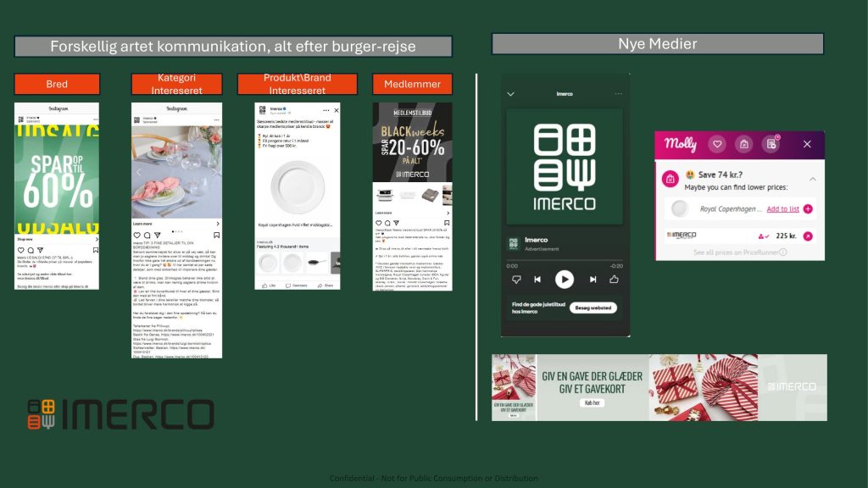
Task: Click audio progress bar in Imerco player
Action: click(564, 260)
